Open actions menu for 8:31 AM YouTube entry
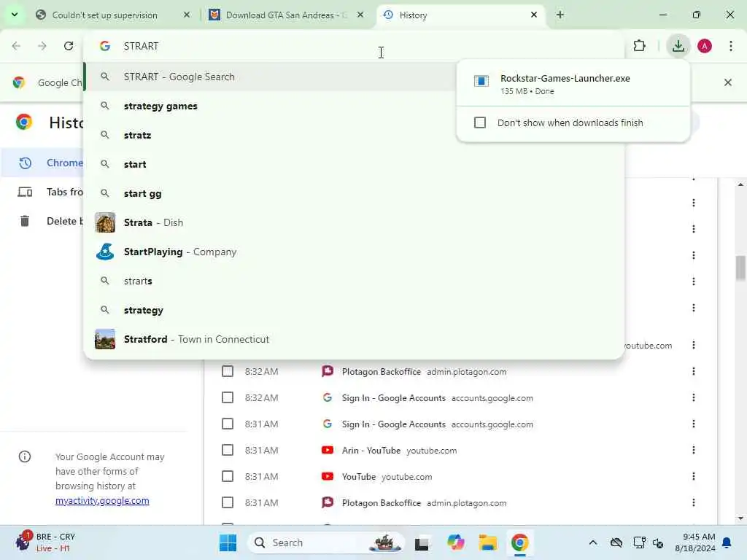 (x=694, y=476)
